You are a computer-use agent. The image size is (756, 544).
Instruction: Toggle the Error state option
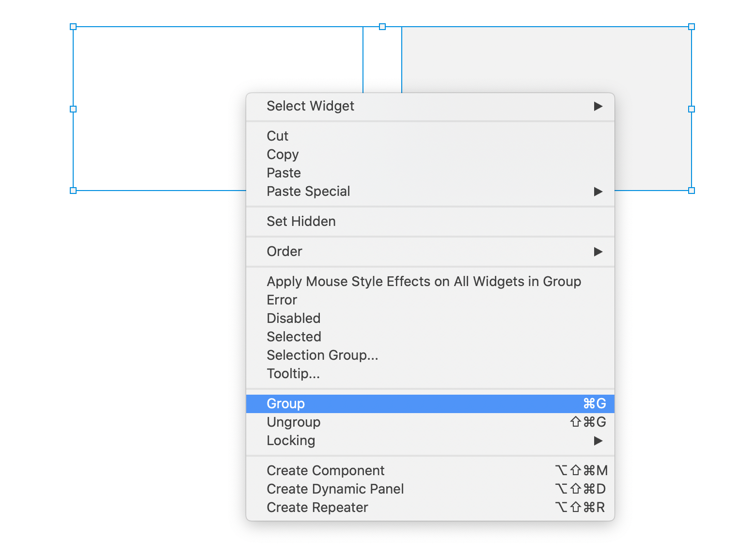[x=430, y=300]
